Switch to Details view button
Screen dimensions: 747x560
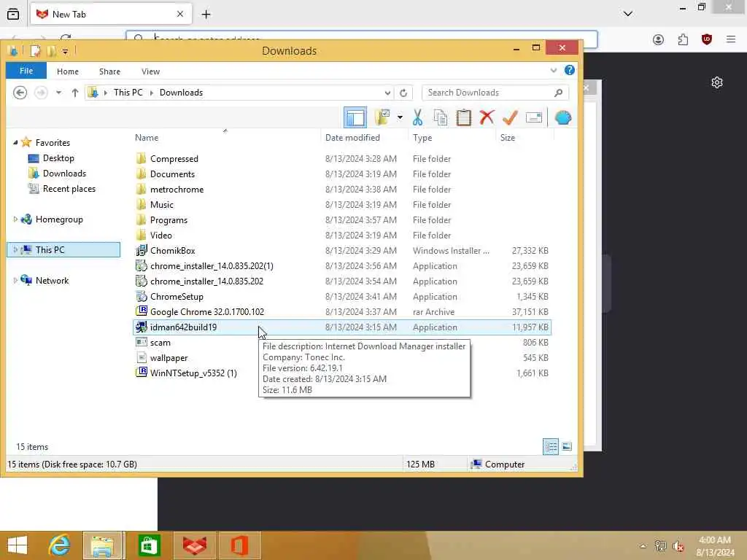(551, 447)
